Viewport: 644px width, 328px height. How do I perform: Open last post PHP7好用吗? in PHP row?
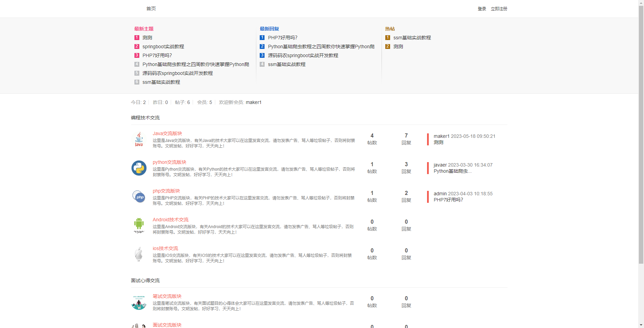tap(448, 200)
